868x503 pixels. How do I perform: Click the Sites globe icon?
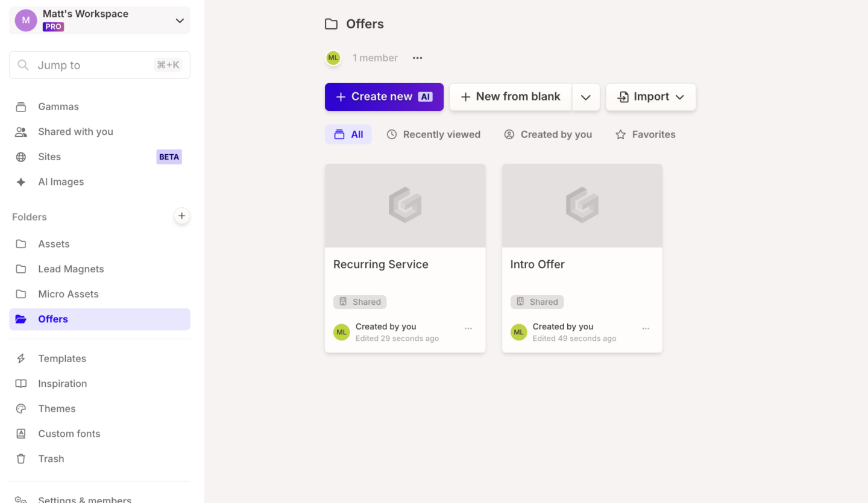point(21,157)
